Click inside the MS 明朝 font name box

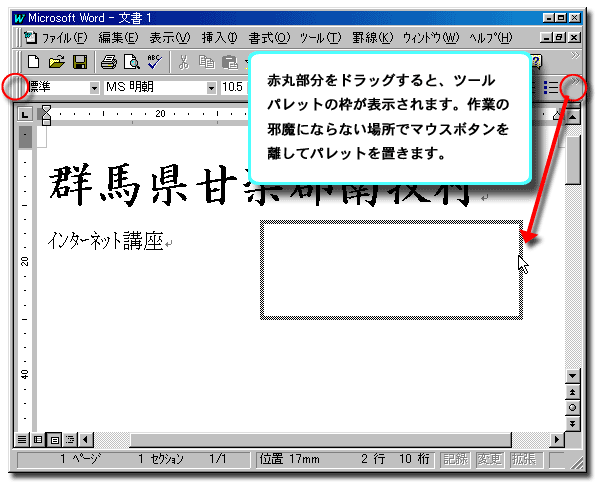155,87
